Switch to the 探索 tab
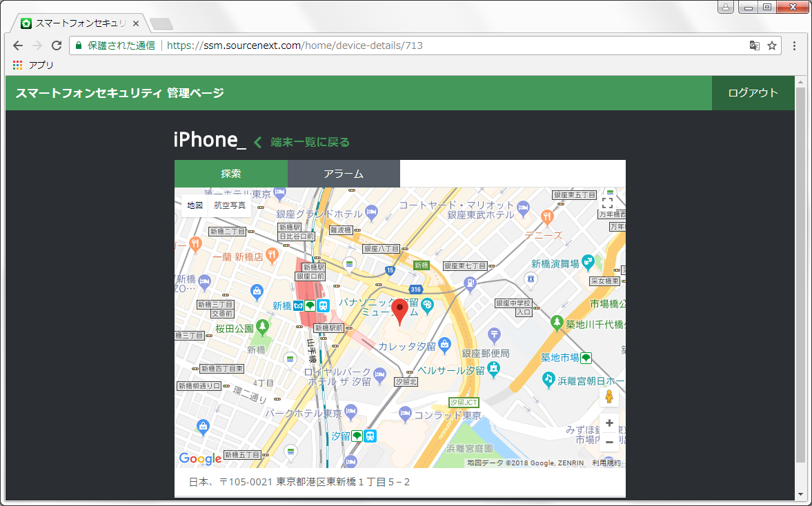This screenshot has width=812, height=506. click(231, 174)
